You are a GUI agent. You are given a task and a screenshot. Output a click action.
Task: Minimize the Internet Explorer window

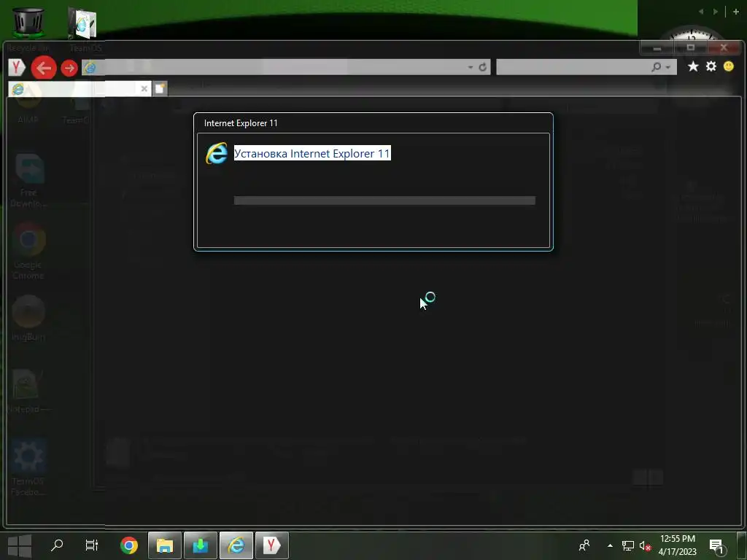657,47
